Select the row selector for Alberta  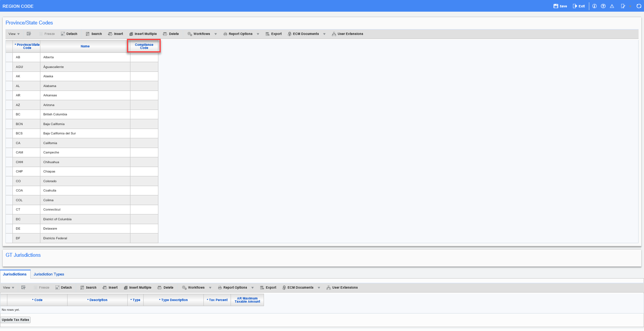click(9, 57)
